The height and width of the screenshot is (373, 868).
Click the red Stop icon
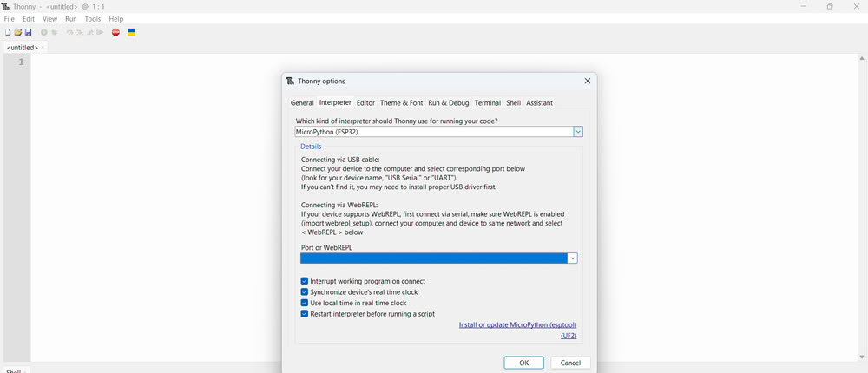[115, 32]
